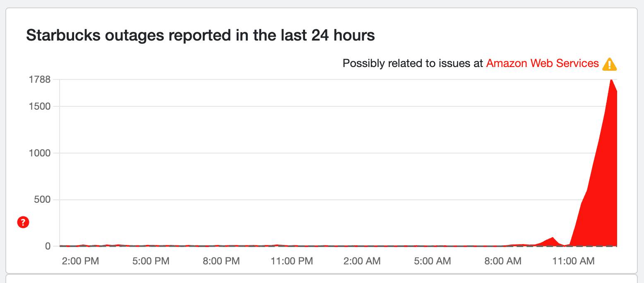Click the 0 y-axis label
The width and height of the screenshot is (644, 283).
[x=47, y=246]
